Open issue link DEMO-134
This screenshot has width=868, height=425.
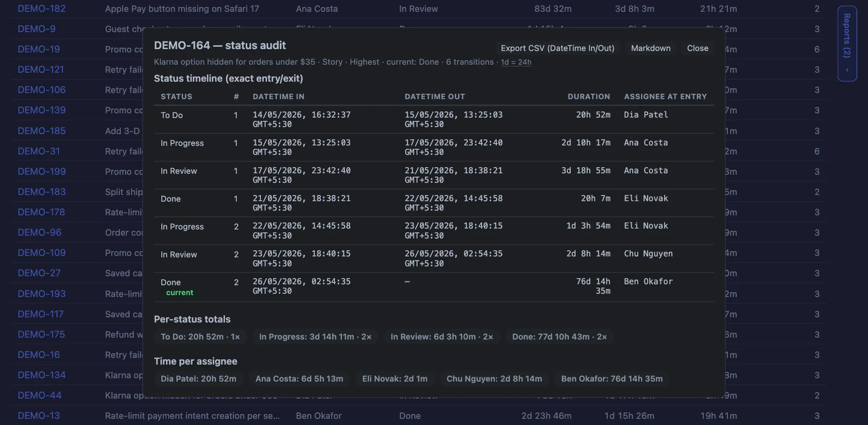pos(42,375)
